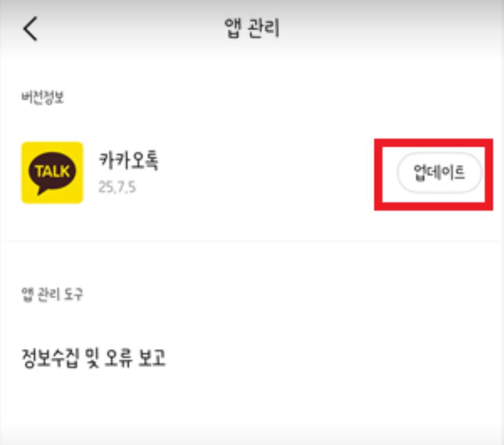Image resolution: width=504 pixels, height=445 pixels.
Task: Select the 앱 관리 도구 section header
Action: coord(52,293)
